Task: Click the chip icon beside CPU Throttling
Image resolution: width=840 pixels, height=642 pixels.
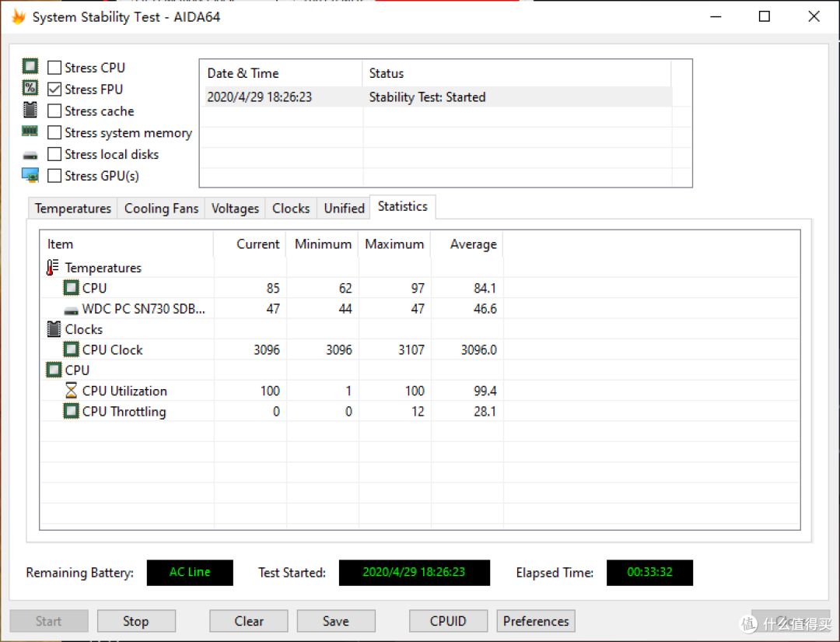Action: (x=71, y=411)
